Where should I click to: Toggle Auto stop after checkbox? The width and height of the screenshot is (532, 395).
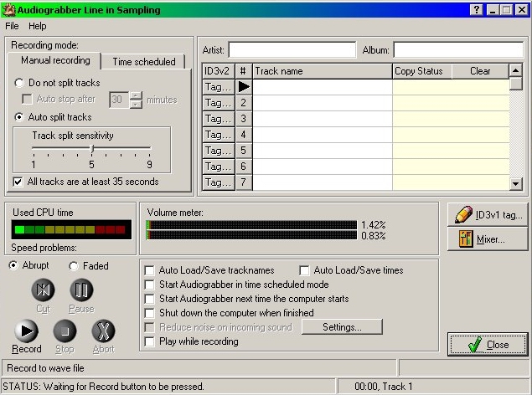click(27, 100)
